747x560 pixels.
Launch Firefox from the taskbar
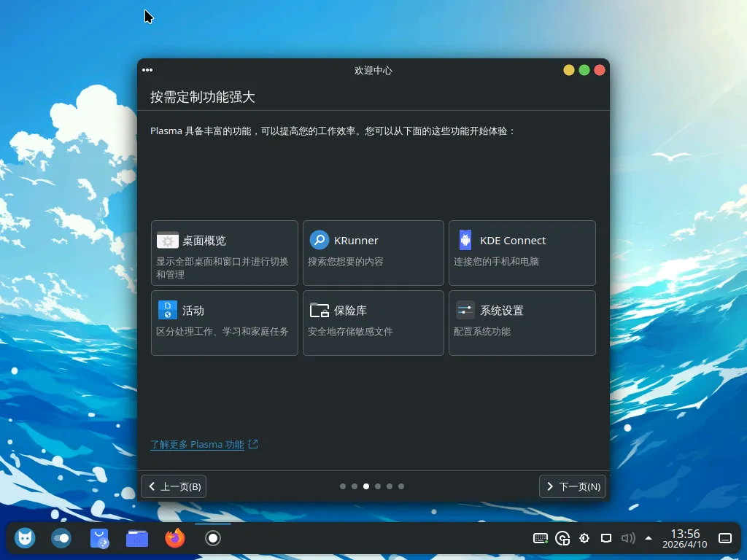(x=175, y=539)
